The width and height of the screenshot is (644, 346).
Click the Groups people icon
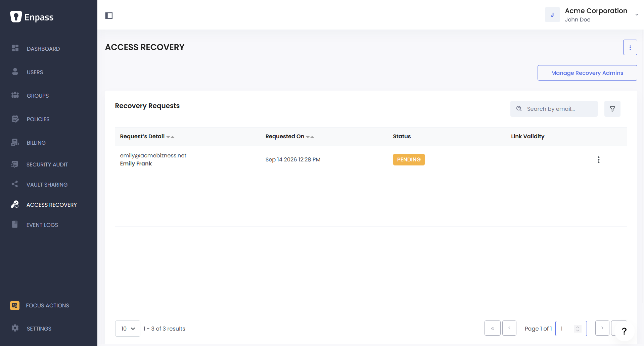pyautogui.click(x=15, y=95)
